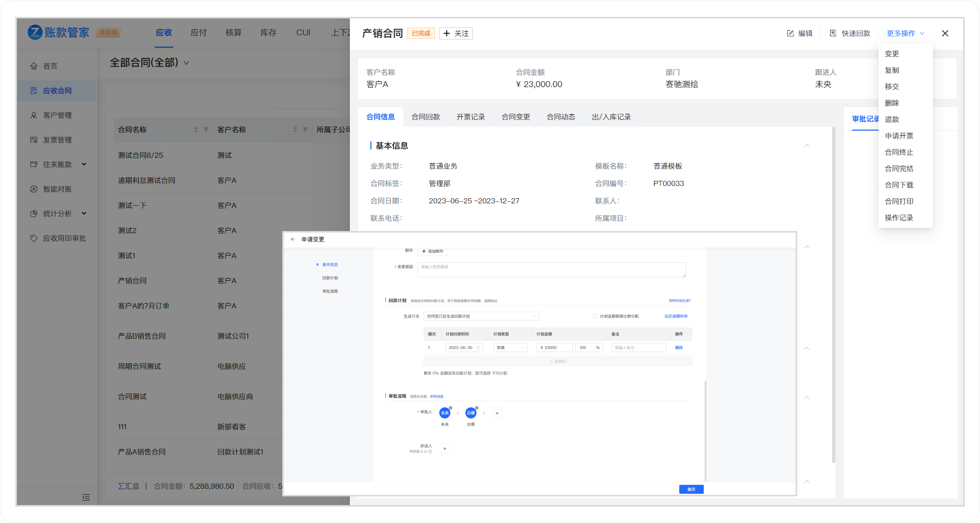Image resolution: width=980 pixels, height=523 pixels.
Task: Open 首页 home icon in sidebar
Action: coord(34,66)
